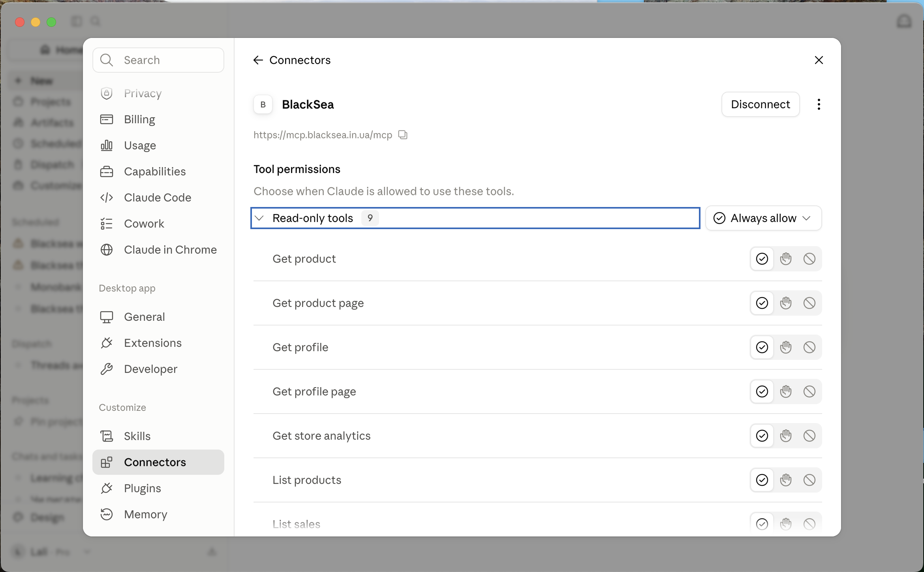The width and height of the screenshot is (924, 572).
Task: Open the Privacy settings
Action: [158, 93]
